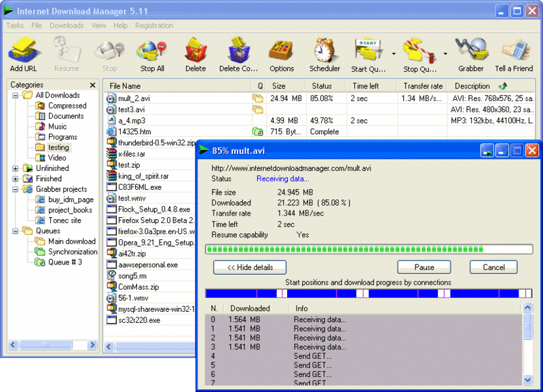Click the Hide details button
Image resolution: width=543 pixels, height=392 pixels.
[x=250, y=267]
